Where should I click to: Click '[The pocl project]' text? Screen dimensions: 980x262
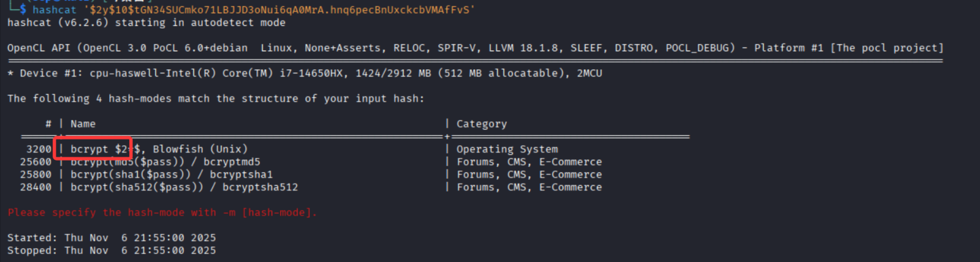(x=890, y=48)
